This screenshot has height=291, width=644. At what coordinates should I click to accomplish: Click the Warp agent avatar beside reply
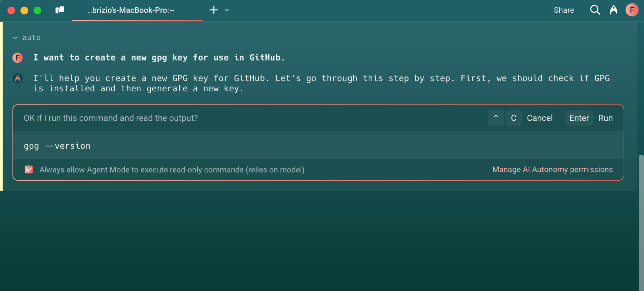click(18, 78)
